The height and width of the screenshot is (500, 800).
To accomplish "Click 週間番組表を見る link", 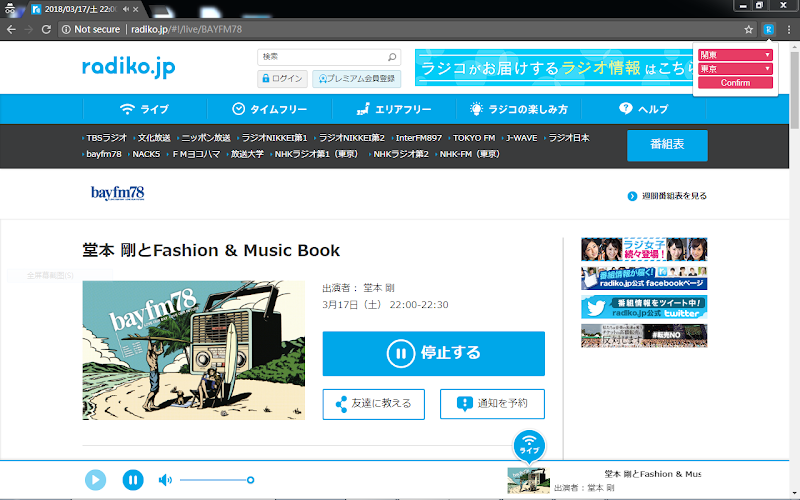I will (667, 196).
